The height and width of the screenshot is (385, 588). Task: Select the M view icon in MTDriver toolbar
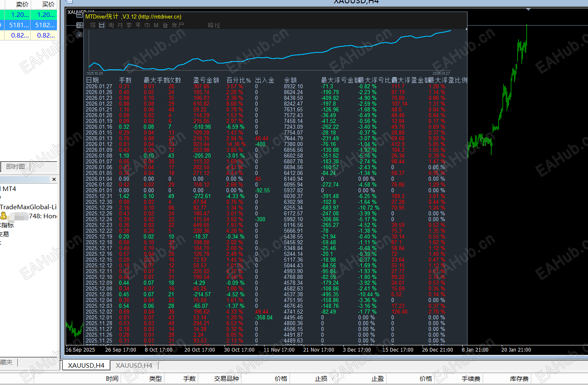pos(156,25)
